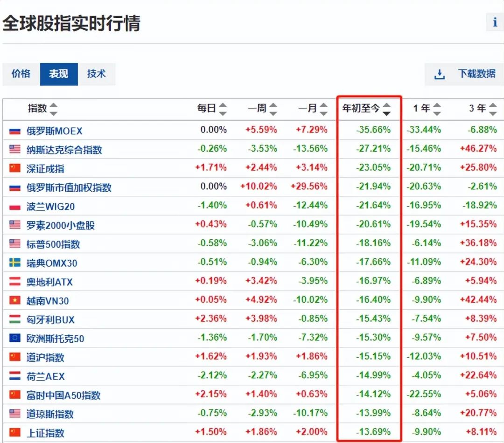This screenshot has width=504, height=443.
Task: Open the 技术 tab
Action: pos(97,74)
